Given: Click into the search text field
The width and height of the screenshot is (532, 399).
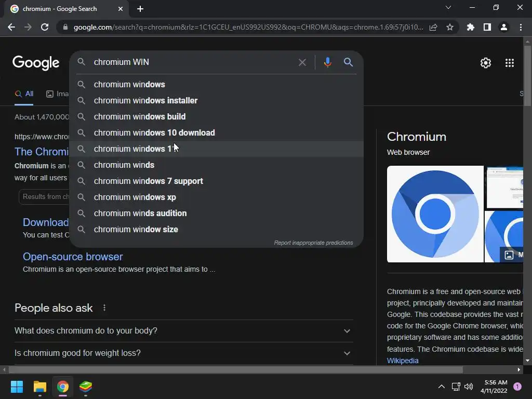Looking at the screenshot, I should [193, 62].
